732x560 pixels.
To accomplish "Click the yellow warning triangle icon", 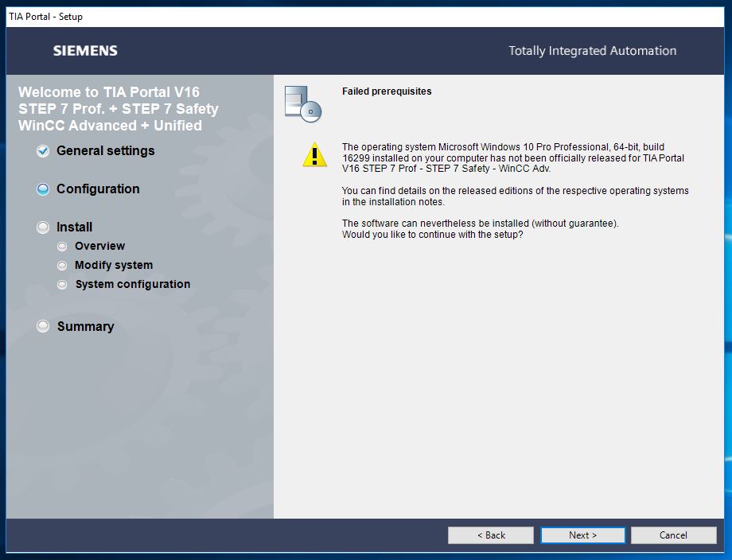I will click(314, 154).
